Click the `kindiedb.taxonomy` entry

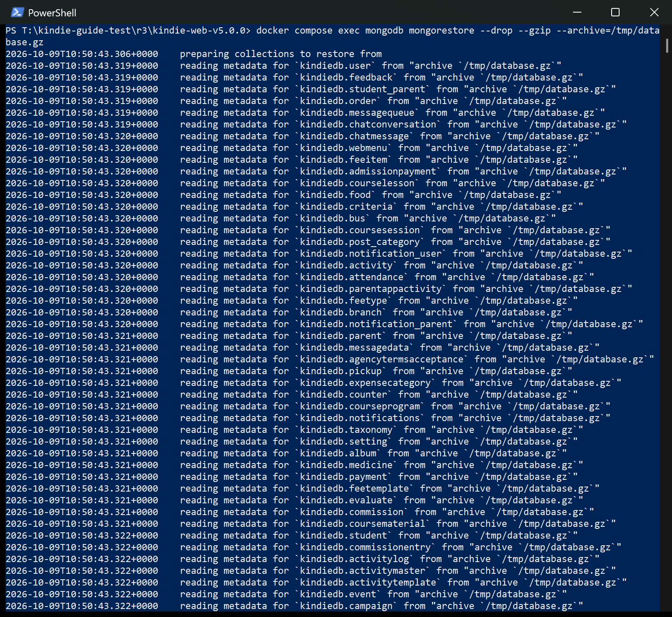pyautogui.click(x=346, y=430)
